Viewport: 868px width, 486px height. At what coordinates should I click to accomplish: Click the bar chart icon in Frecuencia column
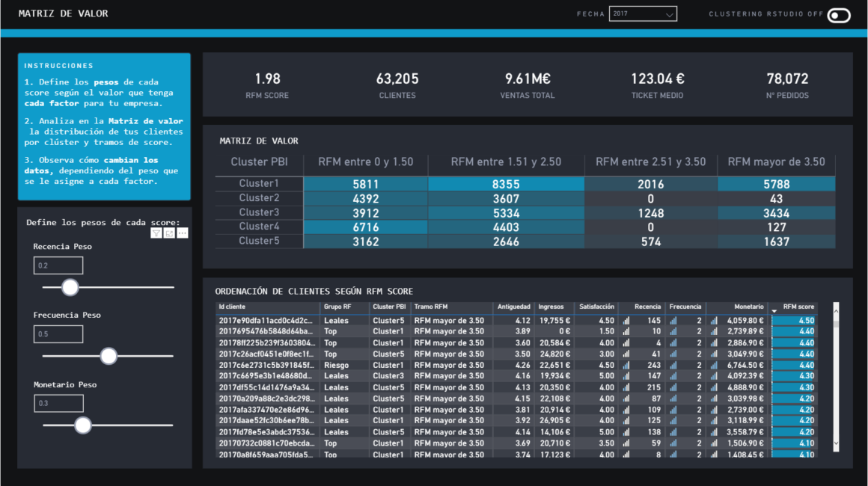point(673,319)
